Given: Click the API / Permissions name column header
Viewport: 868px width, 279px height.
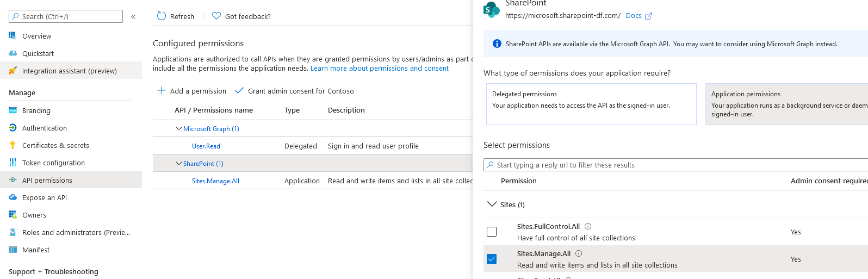Looking at the screenshot, I should click(x=214, y=110).
